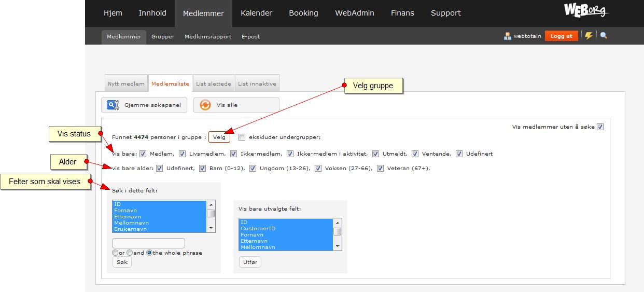Click the search text input field

click(x=149, y=243)
